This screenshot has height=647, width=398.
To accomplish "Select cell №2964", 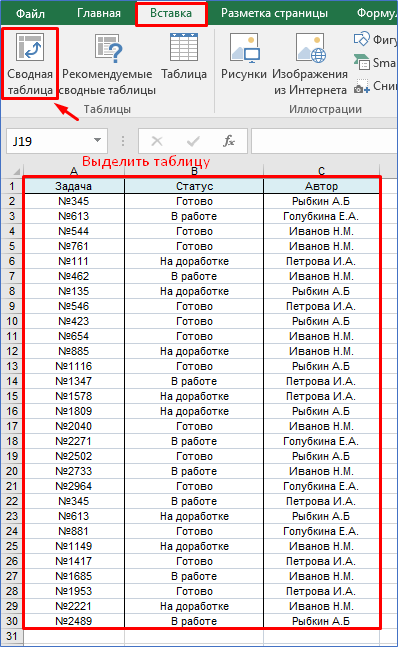I will 74,486.
